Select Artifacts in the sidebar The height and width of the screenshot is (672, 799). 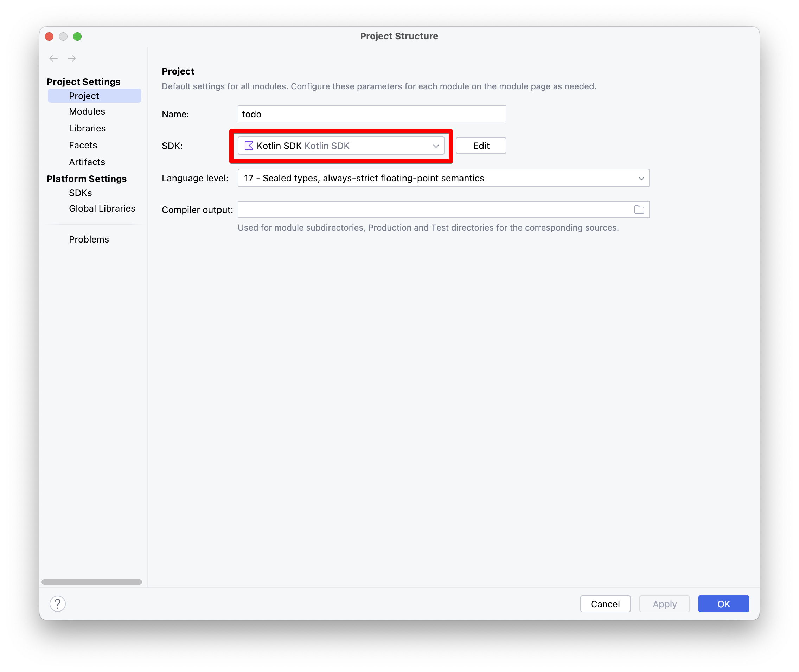click(87, 162)
